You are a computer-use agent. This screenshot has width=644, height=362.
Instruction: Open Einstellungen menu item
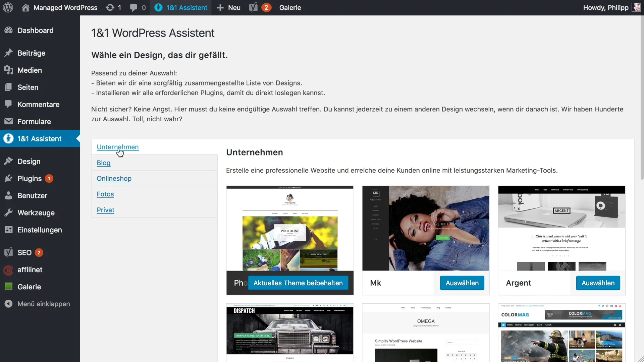(x=40, y=230)
